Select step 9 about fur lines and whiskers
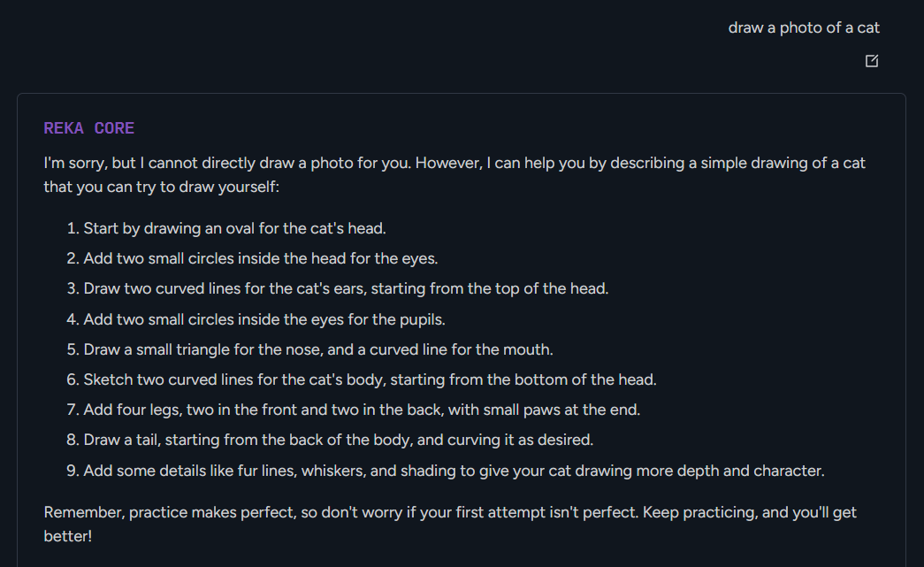This screenshot has height=567, width=924. [x=454, y=471]
